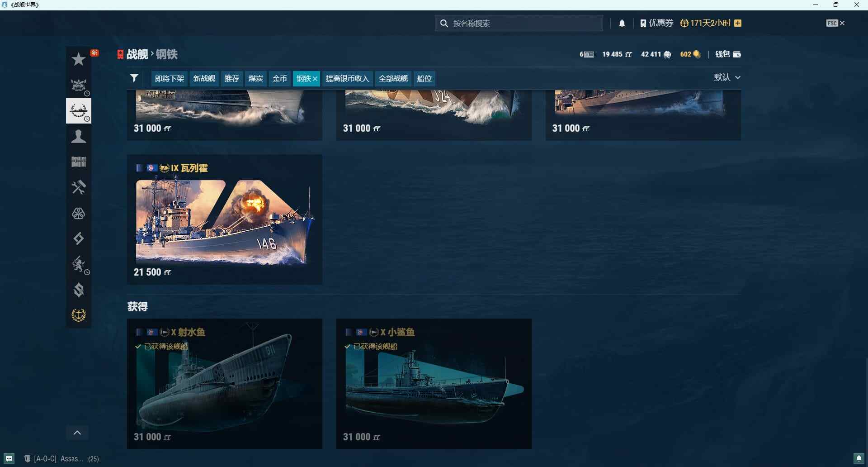Screen dimensions: 868x467
Task: Click the coal balance 42 411
Action: coord(656,54)
